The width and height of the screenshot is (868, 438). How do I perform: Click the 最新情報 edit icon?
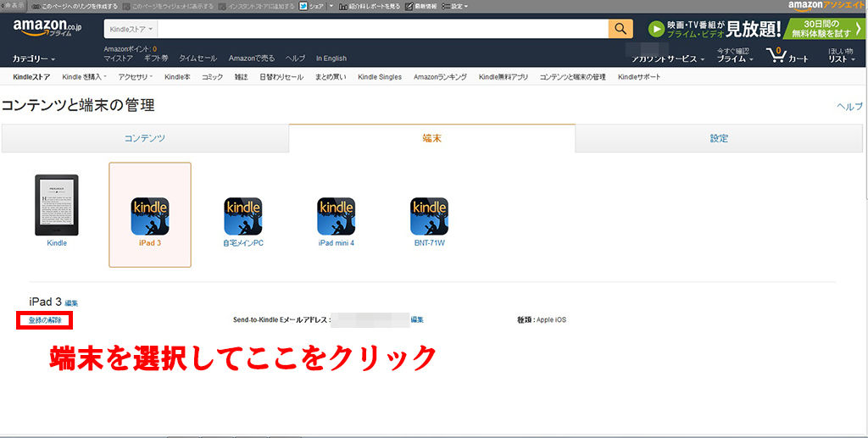coord(409,6)
